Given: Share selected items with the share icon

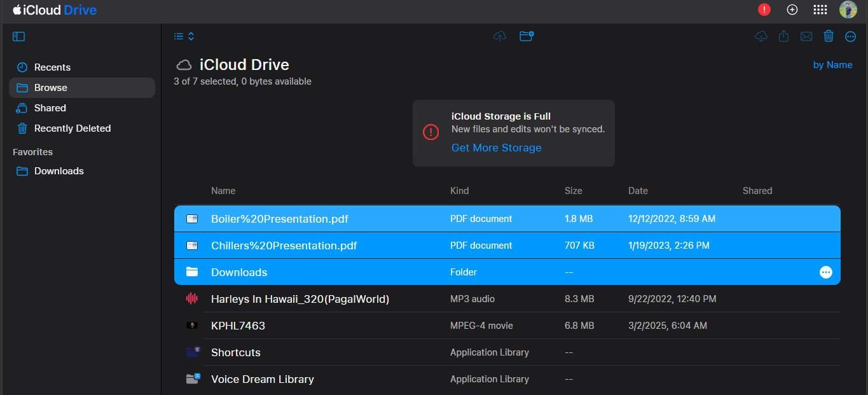Looking at the screenshot, I should click(783, 36).
